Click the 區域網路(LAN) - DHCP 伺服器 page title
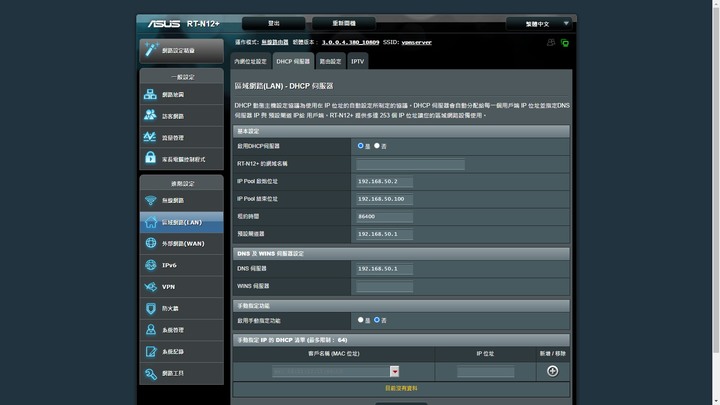Screen dimensions: 720x405 point(284,86)
